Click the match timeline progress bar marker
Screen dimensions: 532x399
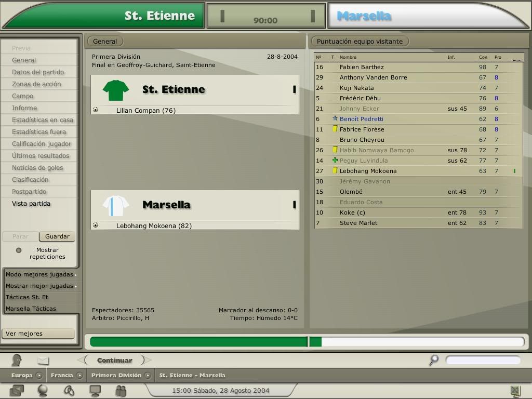[309, 342]
